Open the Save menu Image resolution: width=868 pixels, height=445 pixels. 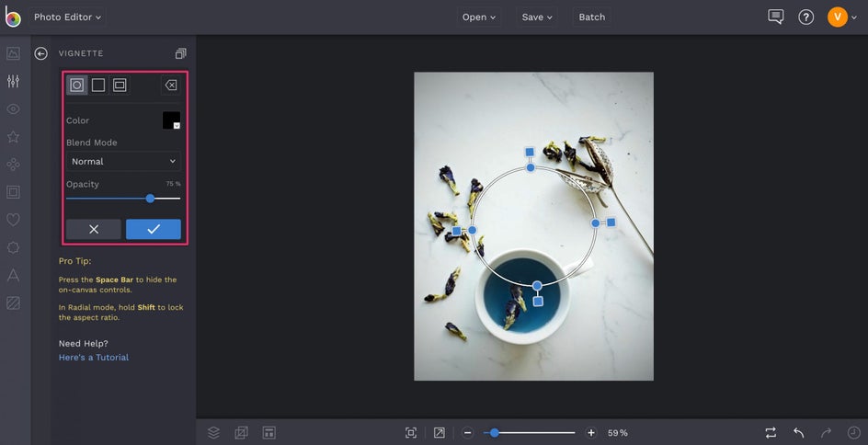click(x=537, y=17)
